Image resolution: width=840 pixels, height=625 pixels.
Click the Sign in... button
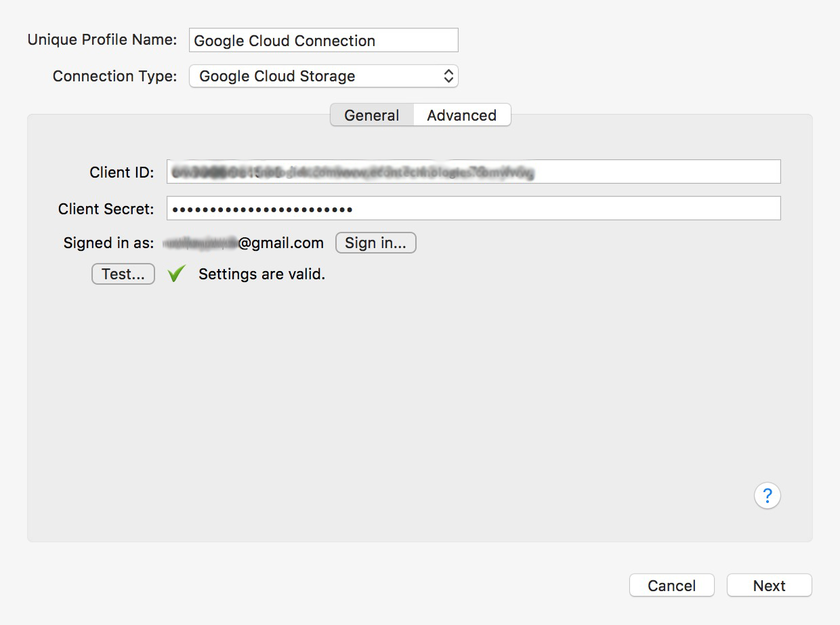(376, 243)
